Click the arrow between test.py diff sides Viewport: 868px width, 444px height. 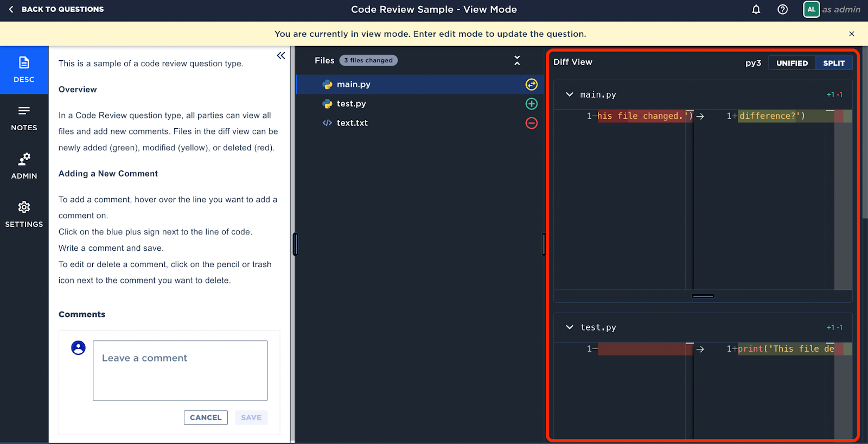(700, 349)
